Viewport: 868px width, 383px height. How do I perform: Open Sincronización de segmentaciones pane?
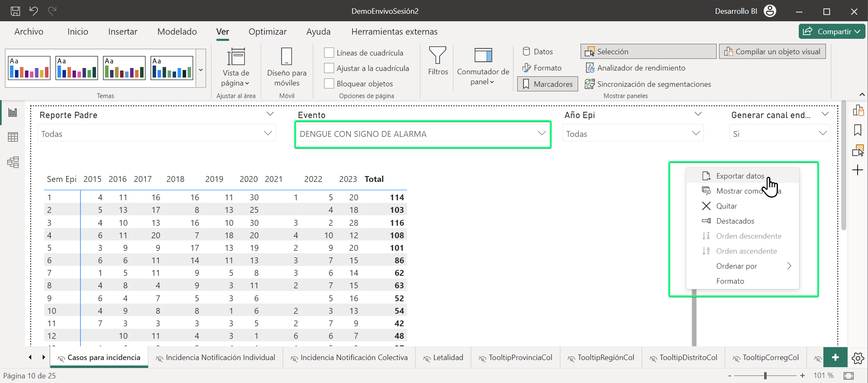(647, 84)
